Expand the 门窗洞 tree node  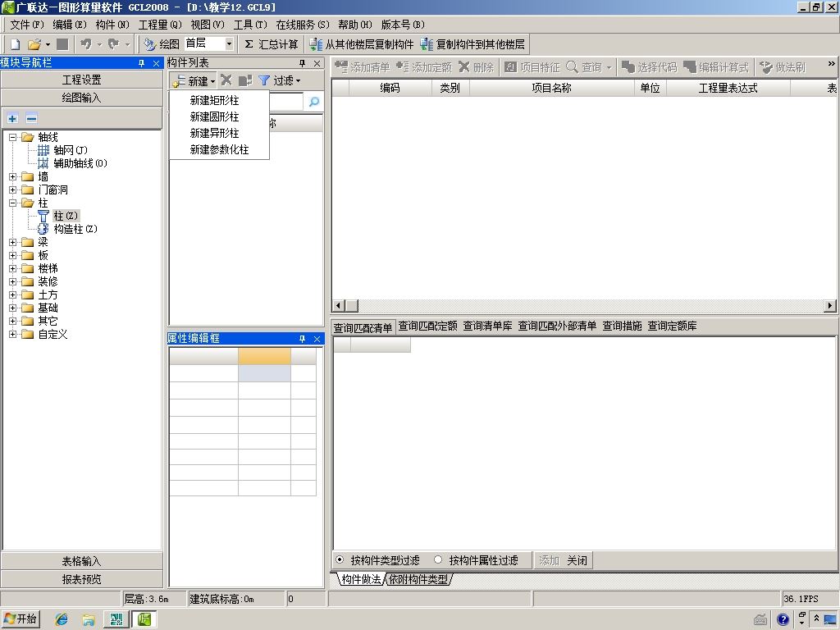coord(12,189)
